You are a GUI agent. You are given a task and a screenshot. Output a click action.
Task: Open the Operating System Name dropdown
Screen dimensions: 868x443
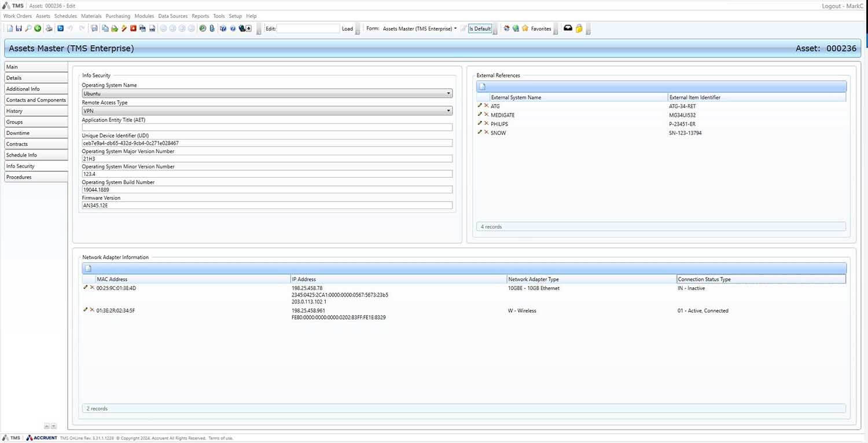[448, 93]
